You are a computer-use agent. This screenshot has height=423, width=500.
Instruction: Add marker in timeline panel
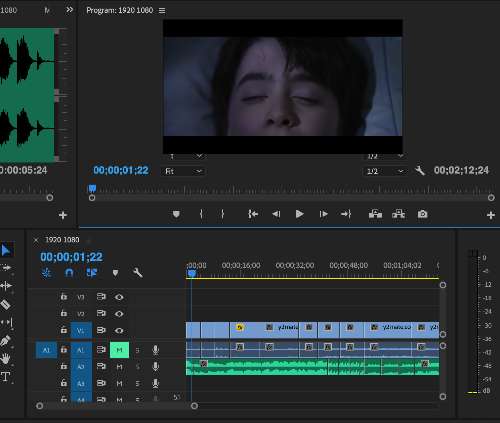click(x=115, y=273)
